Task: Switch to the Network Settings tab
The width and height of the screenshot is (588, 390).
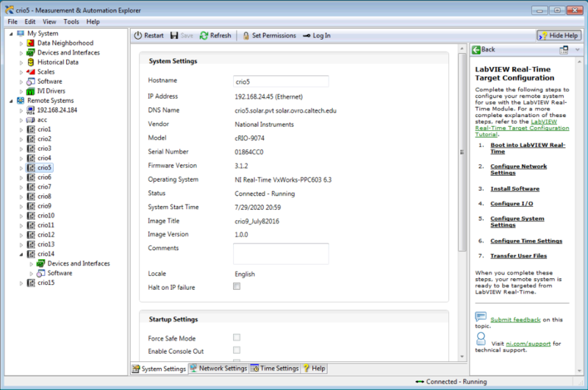Action: (x=218, y=368)
